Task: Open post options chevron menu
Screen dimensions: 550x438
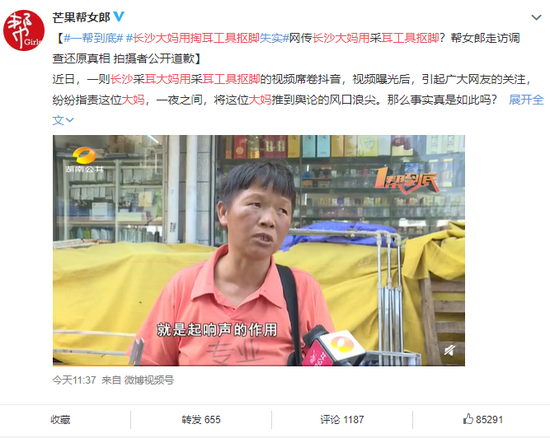Action: tap(536, 17)
